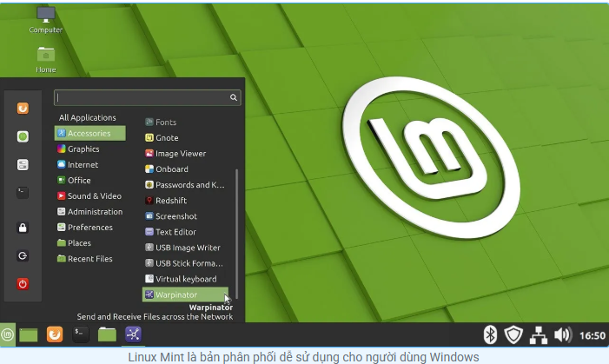609x364 pixels.
Task: Click the red Quit power icon
Action: 23,283
